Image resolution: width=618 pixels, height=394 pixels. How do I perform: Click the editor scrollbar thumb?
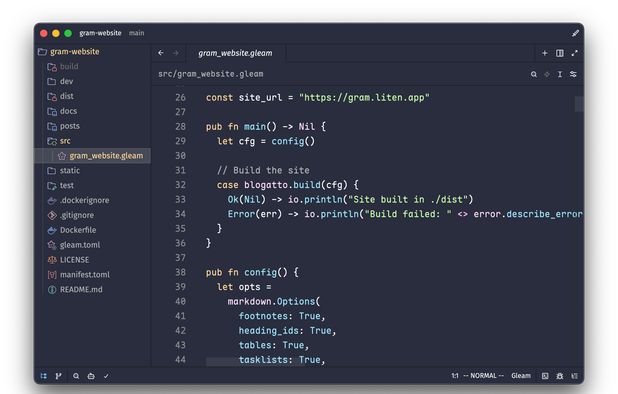(578, 104)
